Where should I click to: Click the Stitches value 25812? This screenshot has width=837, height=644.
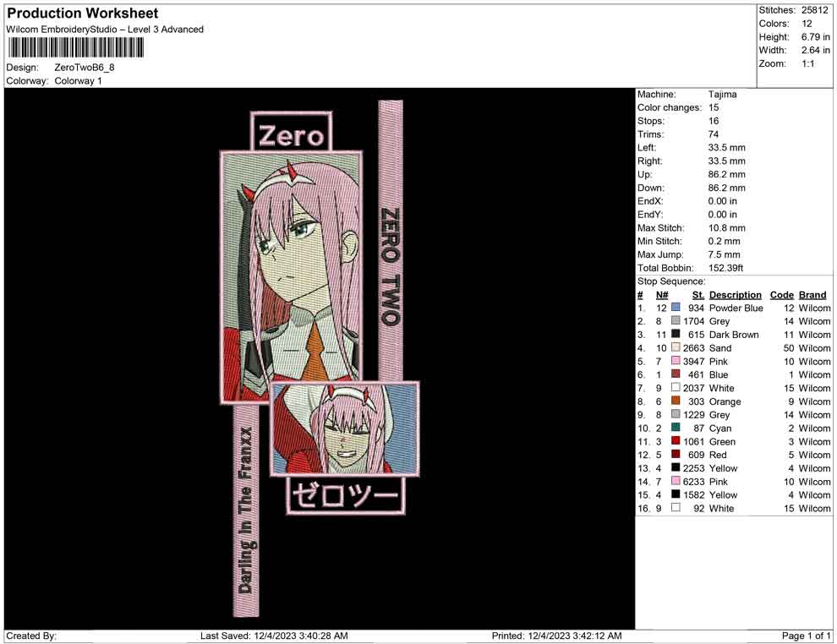[x=814, y=10]
